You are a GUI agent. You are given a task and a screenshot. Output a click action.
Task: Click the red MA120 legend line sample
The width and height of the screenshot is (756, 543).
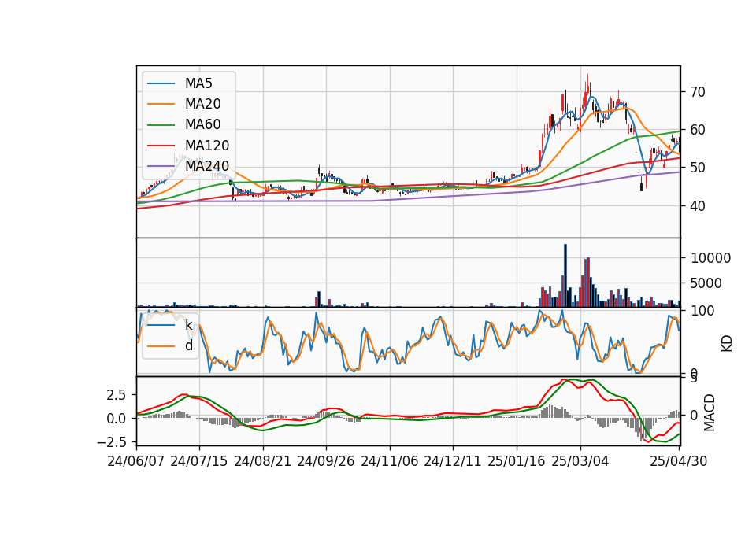[161, 146]
